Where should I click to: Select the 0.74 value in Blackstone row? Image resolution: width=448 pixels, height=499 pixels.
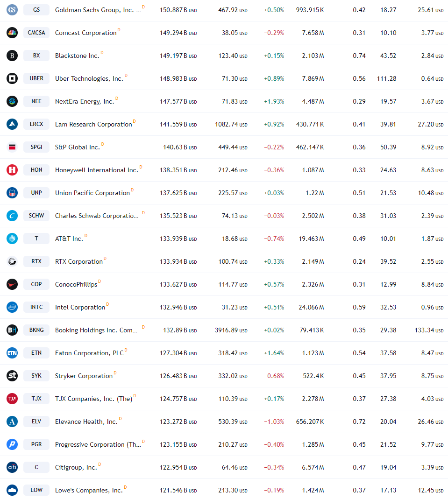pyautogui.click(x=359, y=56)
